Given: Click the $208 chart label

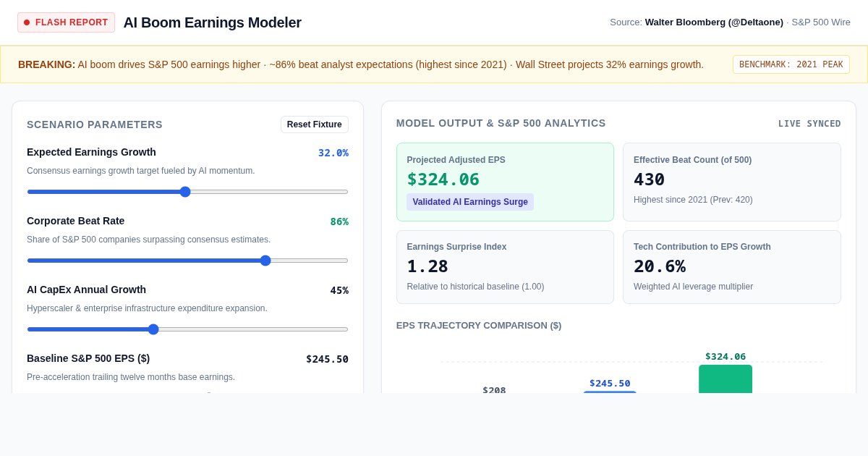Looking at the screenshot, I should [x=494, y=390].
